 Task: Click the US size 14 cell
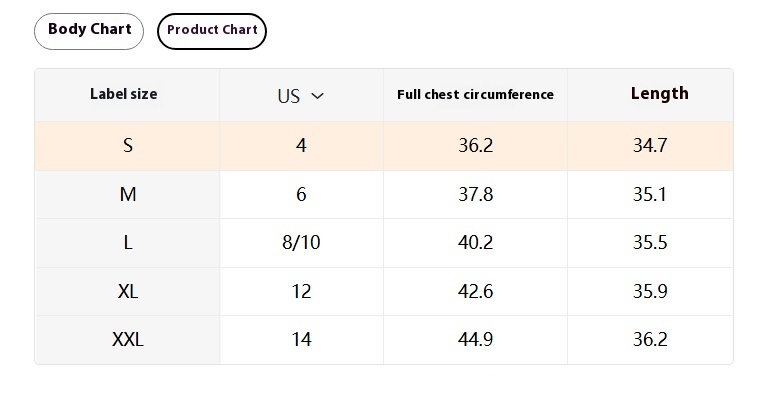[x=301, y=339]
